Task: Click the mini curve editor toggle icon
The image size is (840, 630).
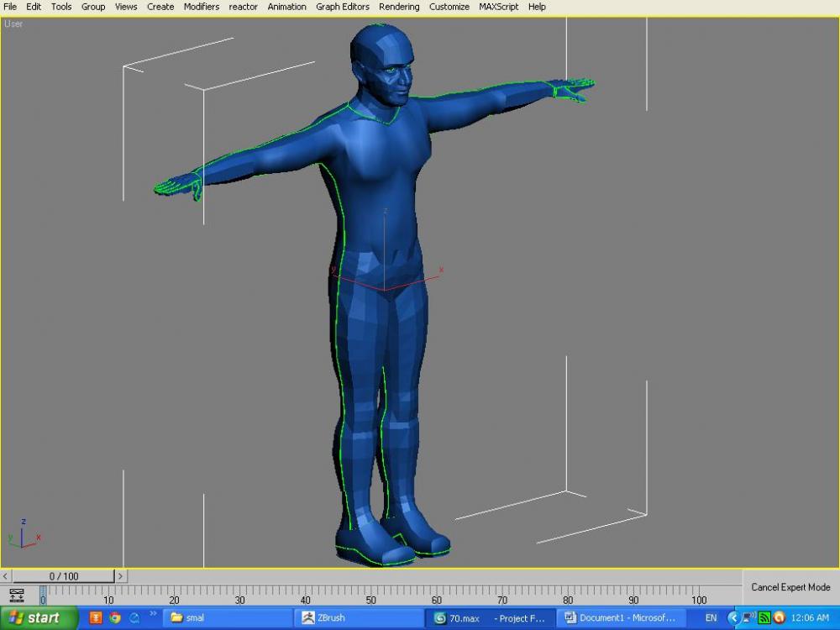Action: pos(17,596)
